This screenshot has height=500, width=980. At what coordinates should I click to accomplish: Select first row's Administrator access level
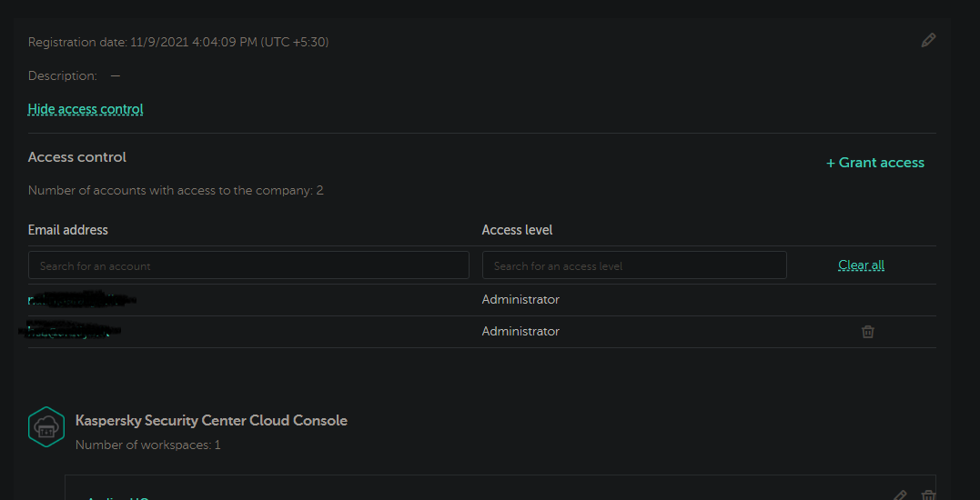tap(520, 299)
